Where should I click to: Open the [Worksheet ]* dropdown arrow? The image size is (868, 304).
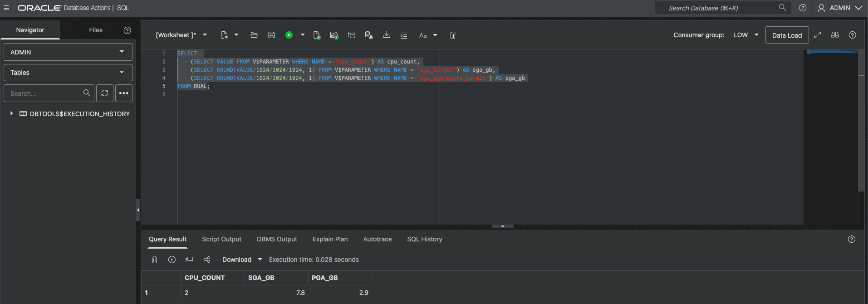tap(205, 35)
